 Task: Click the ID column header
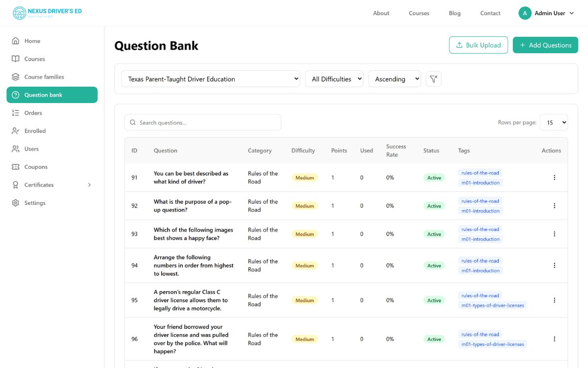click(x=134, y=151)
